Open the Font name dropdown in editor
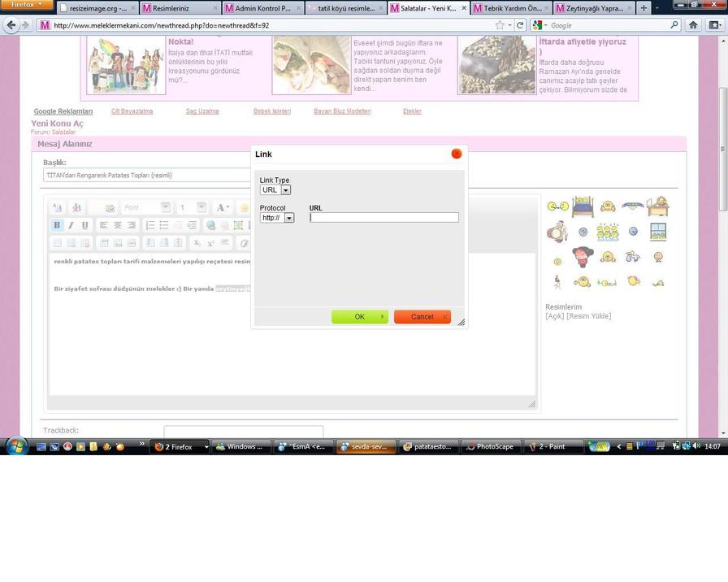The height and width of the screenshot is (582, 728). click(x=146, y=207)
